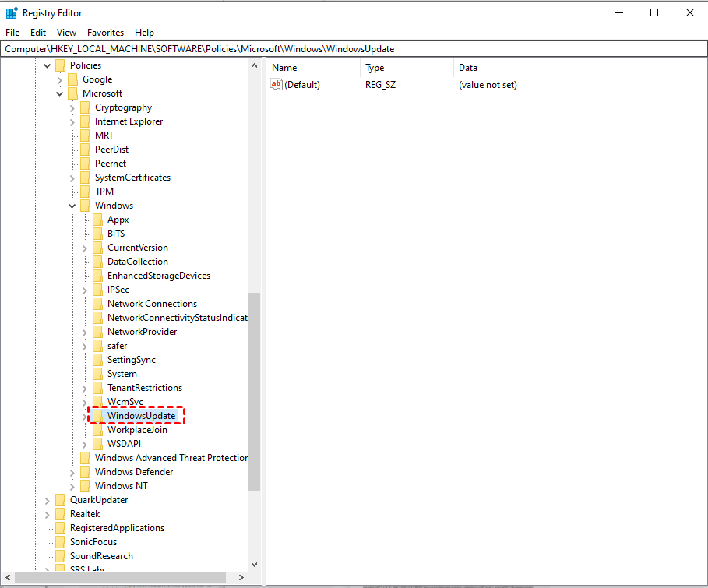Image resolution: width=708 pixels, height=588 pixels.
Task: Expand the Windows NT key
Action: click(72, 487)
